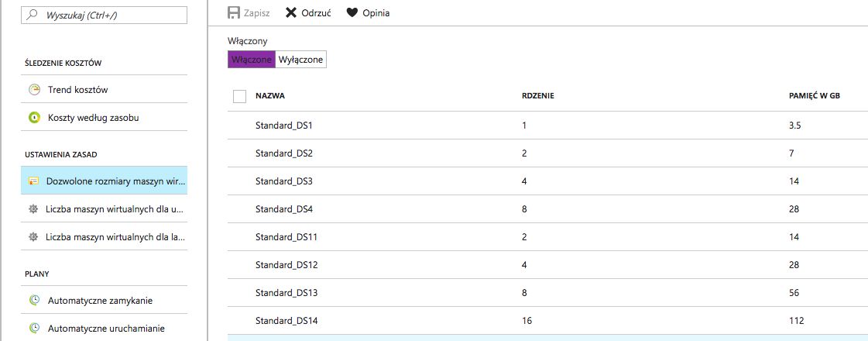Open Koszty według zasobu page
Screen dimensions: 868x341
tap(94, 118)
